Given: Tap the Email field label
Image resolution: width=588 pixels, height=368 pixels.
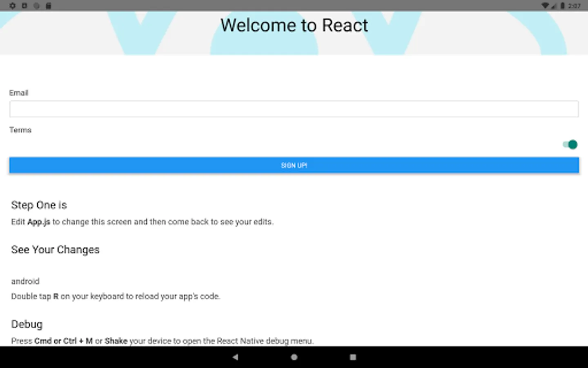Looking at the screenshot, I should [19, 93].
